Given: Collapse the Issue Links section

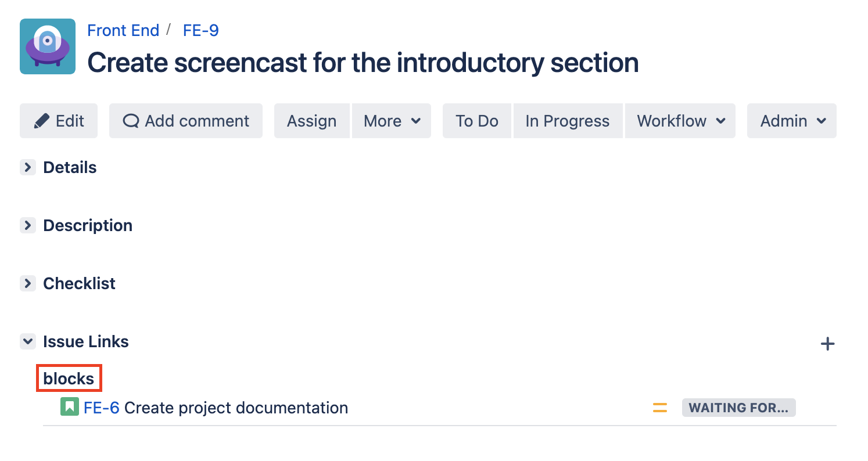Looking at the screenshot, I should point(28,341).
